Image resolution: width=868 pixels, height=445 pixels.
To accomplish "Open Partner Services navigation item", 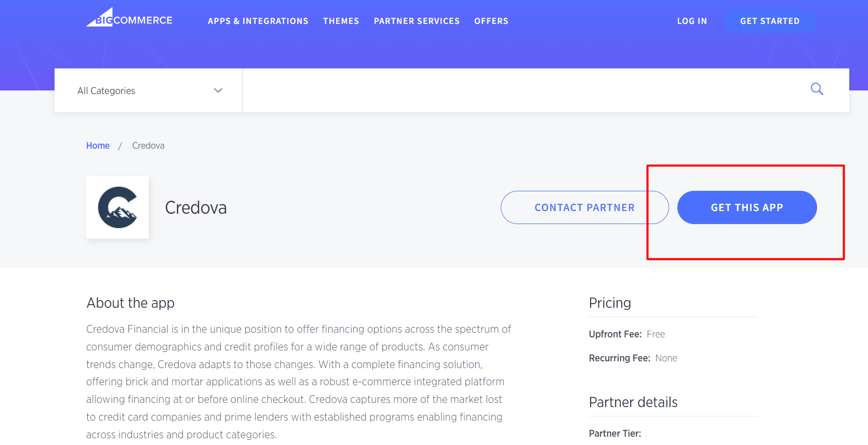I will [417, 21].
